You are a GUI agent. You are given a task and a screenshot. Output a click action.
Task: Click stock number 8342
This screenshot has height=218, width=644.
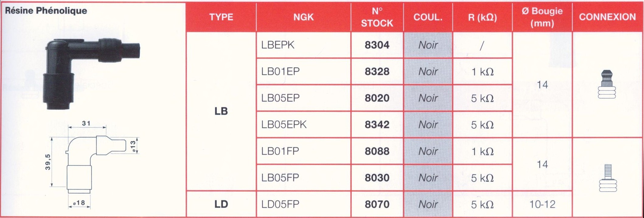(377, 125)
